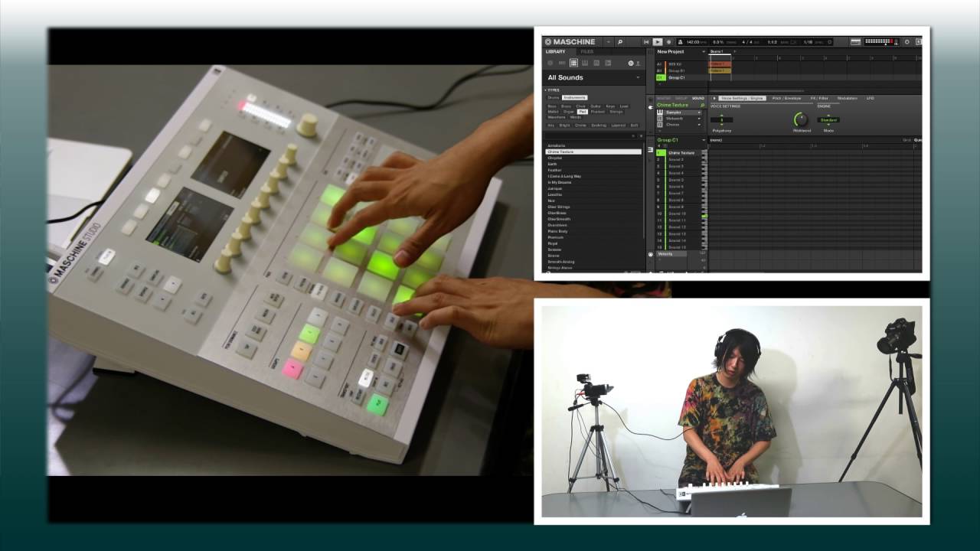Switch to the LIBRARY tab
Viewport: 980px width, 551px height.
[555, 51]
